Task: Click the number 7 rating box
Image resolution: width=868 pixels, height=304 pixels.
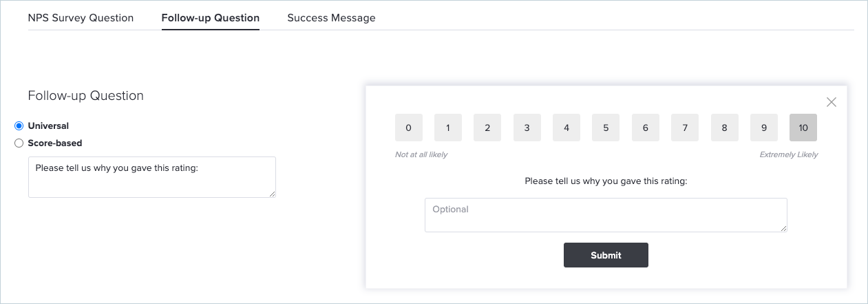Action: coord(685,128)
